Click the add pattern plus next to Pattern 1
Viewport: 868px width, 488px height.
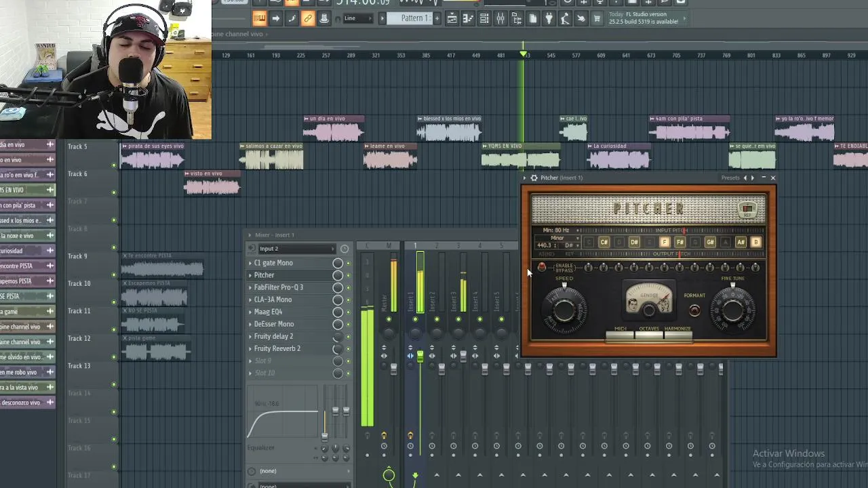pyautogui.click(x=437, y=18)
